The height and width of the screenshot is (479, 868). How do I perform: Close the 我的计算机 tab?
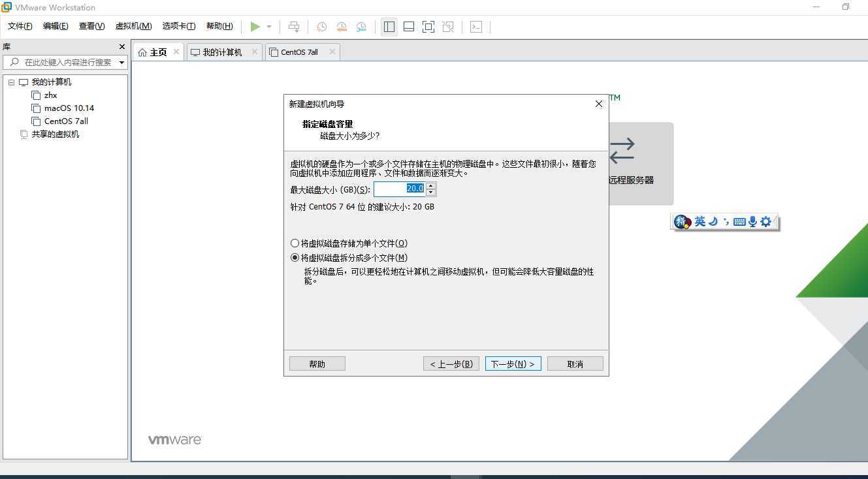(255, 52)
